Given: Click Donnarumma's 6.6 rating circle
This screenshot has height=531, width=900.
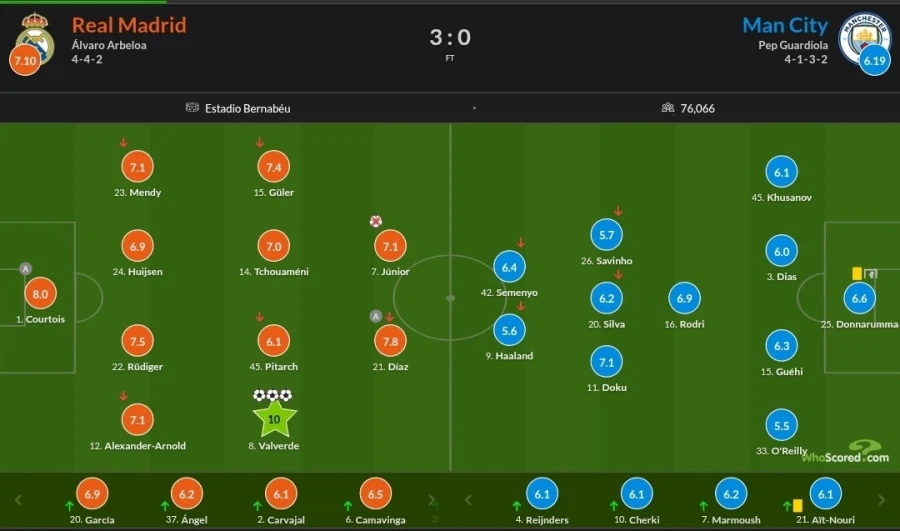Looking at the screenshot, I should (859, 298).
